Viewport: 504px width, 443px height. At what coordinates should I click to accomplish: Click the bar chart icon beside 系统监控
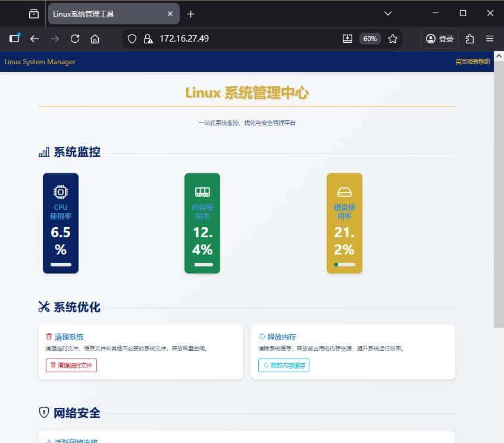point(43,152)
